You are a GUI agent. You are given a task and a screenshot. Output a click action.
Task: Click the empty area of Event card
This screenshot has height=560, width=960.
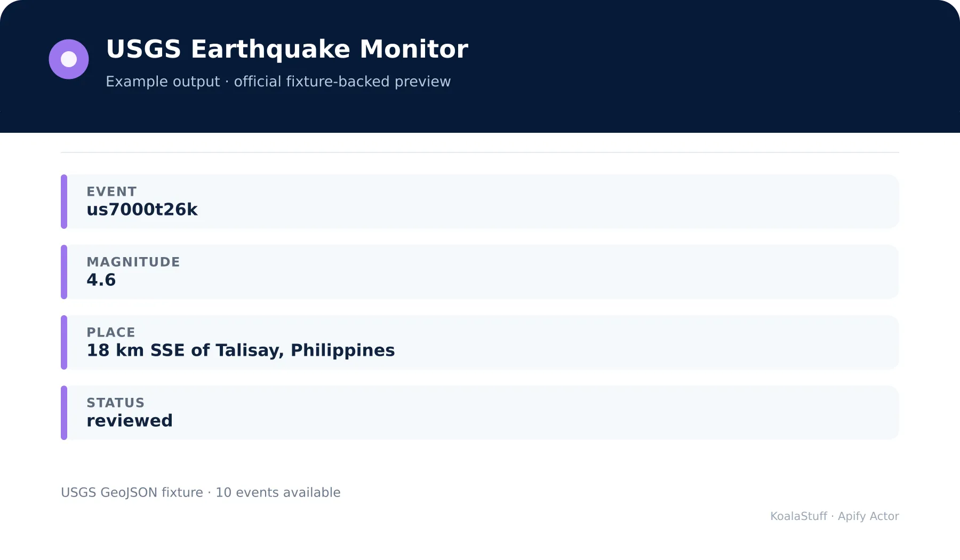533,202
